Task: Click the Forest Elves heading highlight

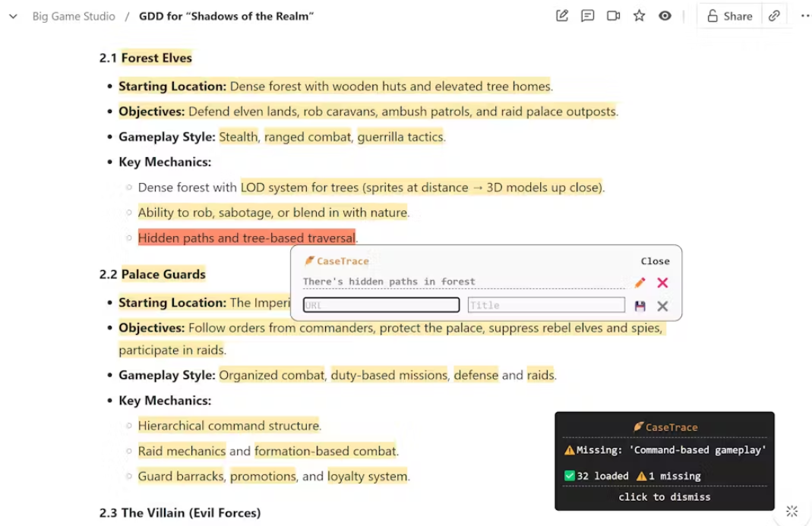Action: pyautogui.click(x=156, y=58)
